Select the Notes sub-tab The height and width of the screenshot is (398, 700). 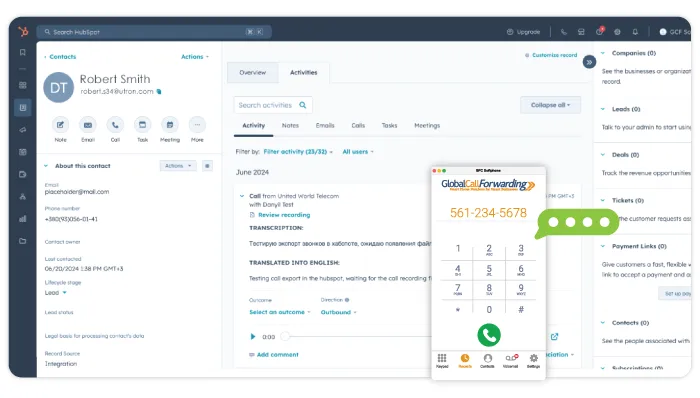coord(290,126)
